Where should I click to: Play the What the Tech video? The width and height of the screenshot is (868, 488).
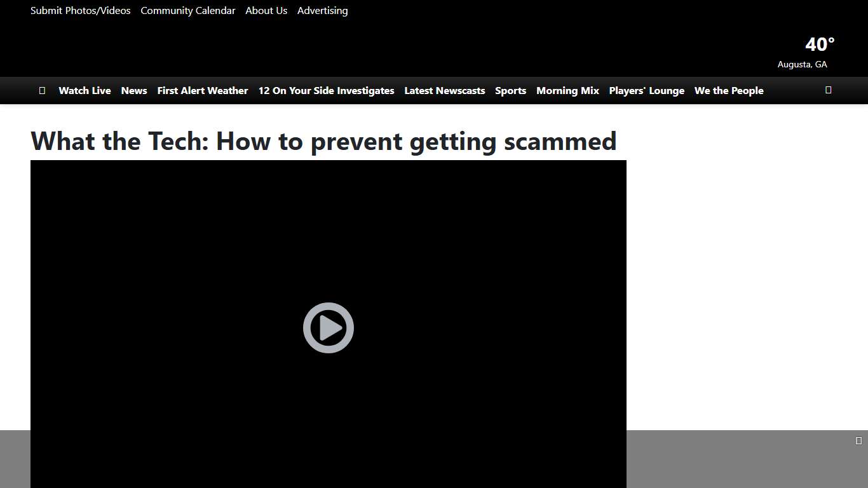point(328,328)
